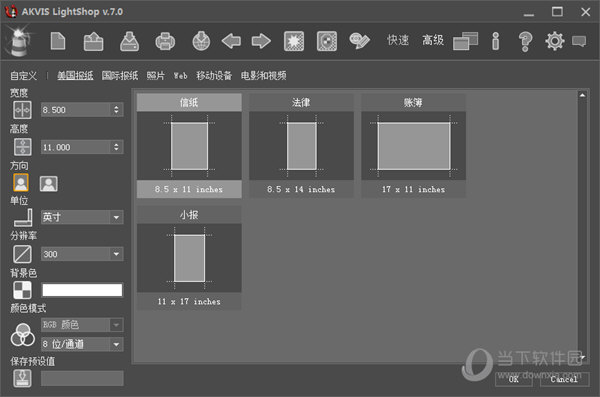The height and width of the screenshot is (397, 600).
Task: Click the preset name input field
Action: 82,378
